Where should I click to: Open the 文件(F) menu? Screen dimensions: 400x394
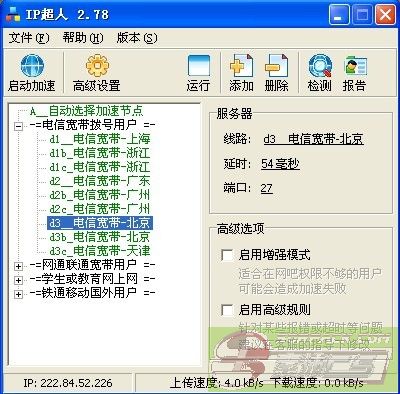point(29,38)
